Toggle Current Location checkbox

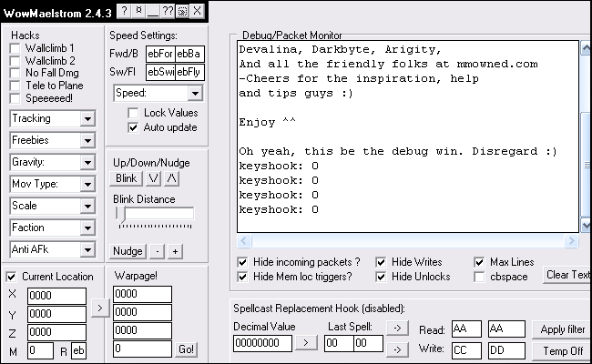point(11,277)
